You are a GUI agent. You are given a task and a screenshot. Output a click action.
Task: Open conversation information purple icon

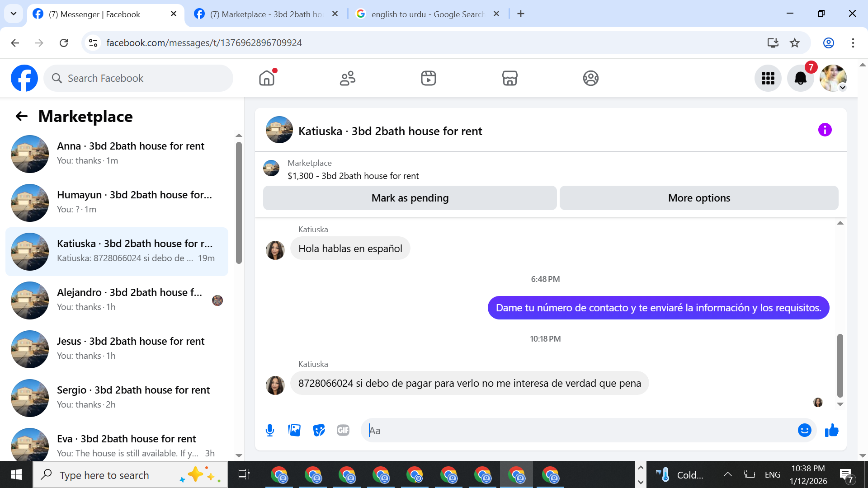(x=825, y=130)
